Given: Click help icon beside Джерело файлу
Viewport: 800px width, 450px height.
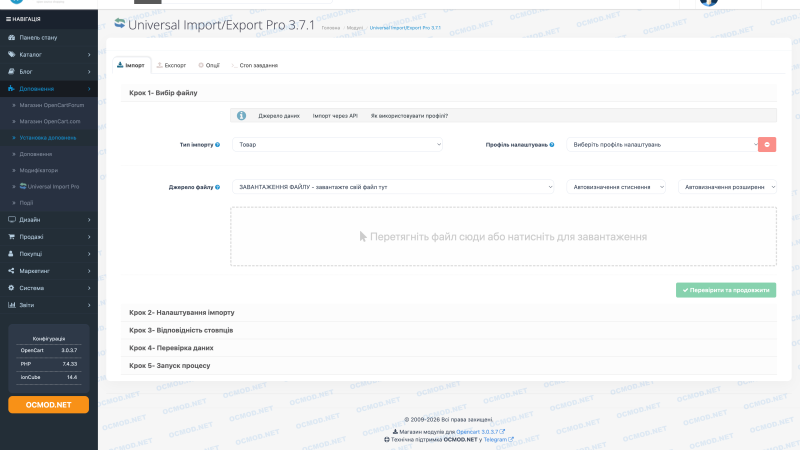Looking at the screenshot, I should 217,187.
